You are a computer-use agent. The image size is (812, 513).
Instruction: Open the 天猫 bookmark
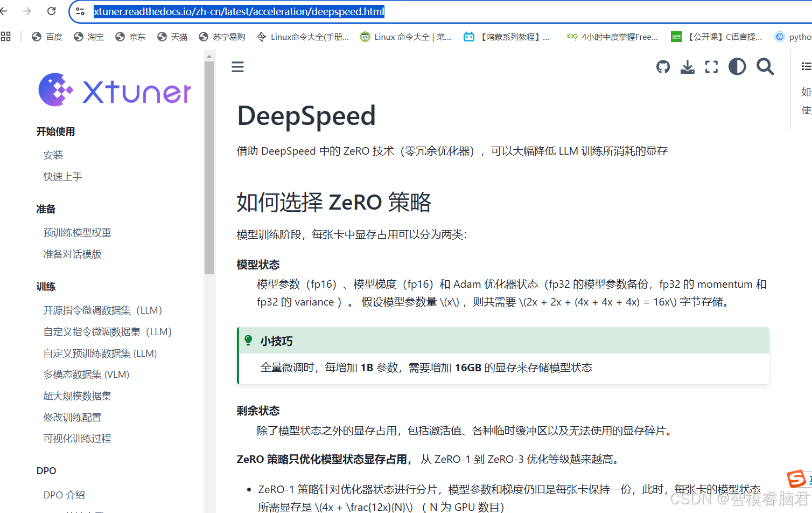[x=173, y=37]
